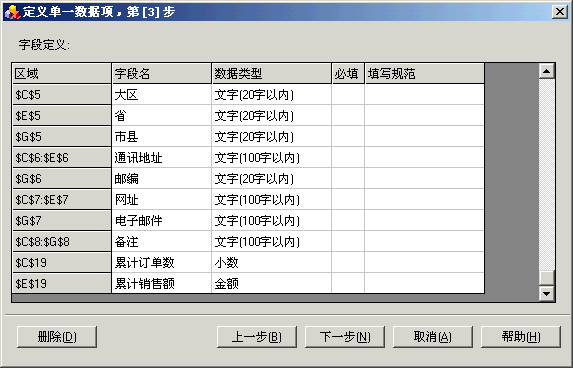
Task: Open data type cell 小数 for 累计订单数
Action: coord(272,262)
